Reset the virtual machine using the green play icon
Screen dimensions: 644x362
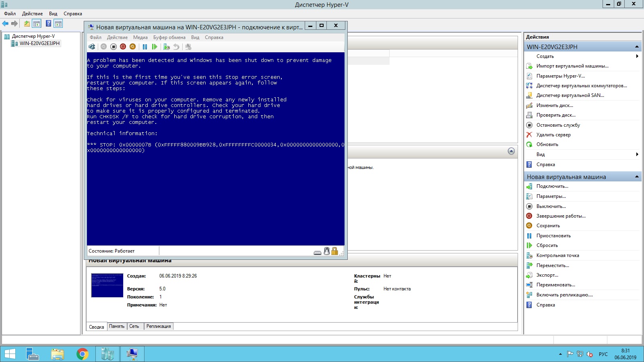[155, 47]
